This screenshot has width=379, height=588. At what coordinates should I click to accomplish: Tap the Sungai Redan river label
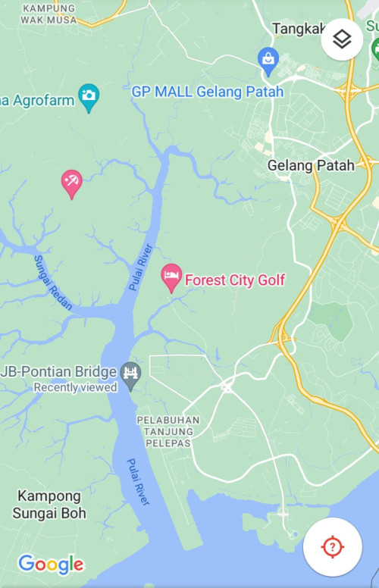click(x=53, y=283)
